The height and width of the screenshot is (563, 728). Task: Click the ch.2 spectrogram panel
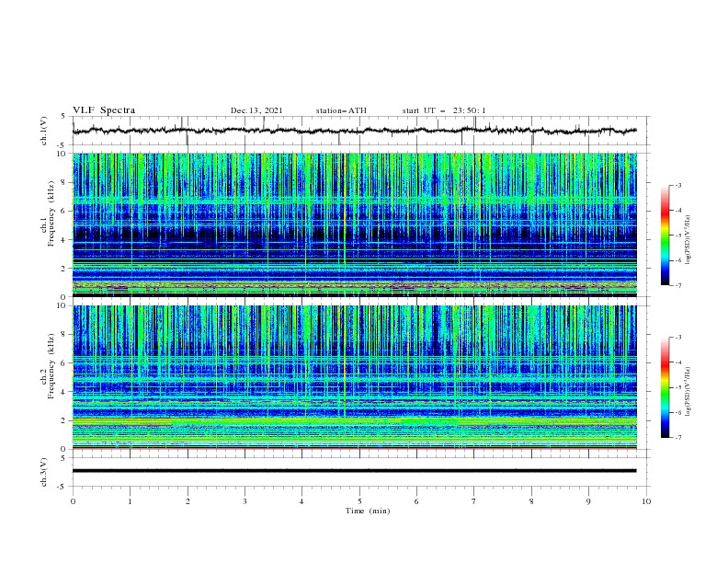[354, 377]
